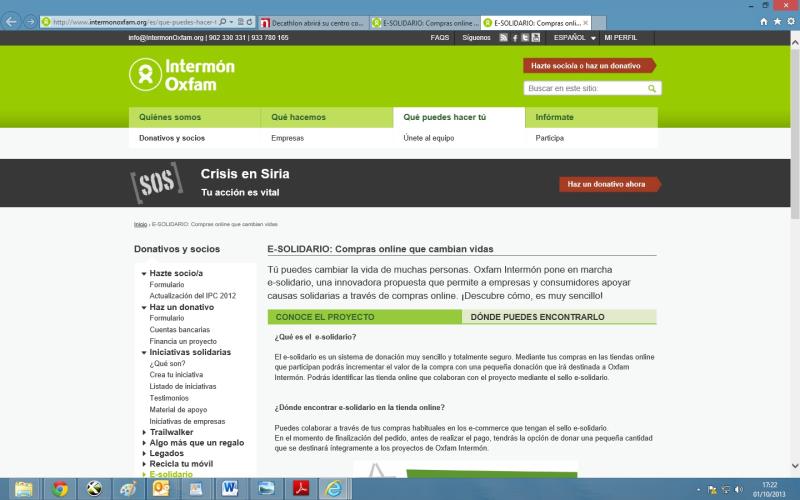Screen dimensions: 800x500
Task: Open File Explorer from the taskbar
Action: pos(23,489)
